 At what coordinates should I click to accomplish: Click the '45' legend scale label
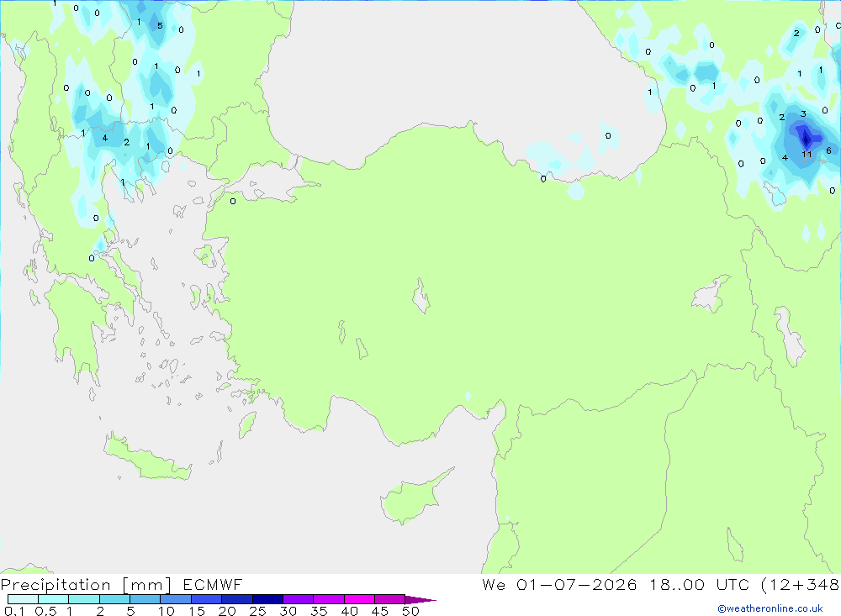(x=380, y=611)
